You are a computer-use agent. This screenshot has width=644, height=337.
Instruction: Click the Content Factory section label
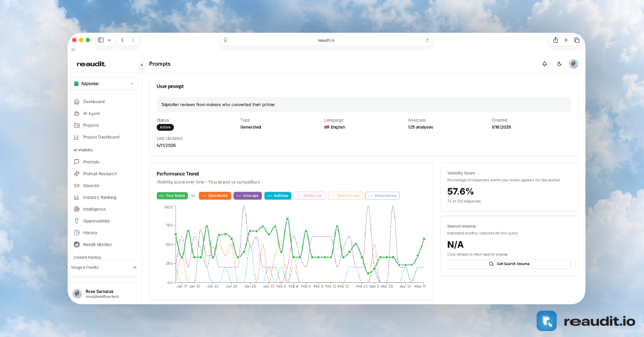pos(87,258)
